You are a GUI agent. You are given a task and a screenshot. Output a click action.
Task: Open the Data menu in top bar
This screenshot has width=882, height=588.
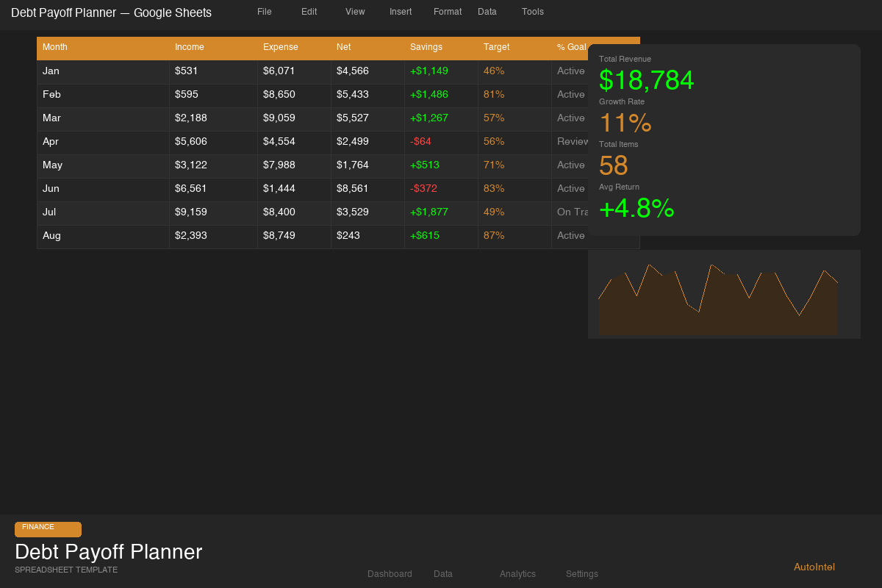coord(487,12)
